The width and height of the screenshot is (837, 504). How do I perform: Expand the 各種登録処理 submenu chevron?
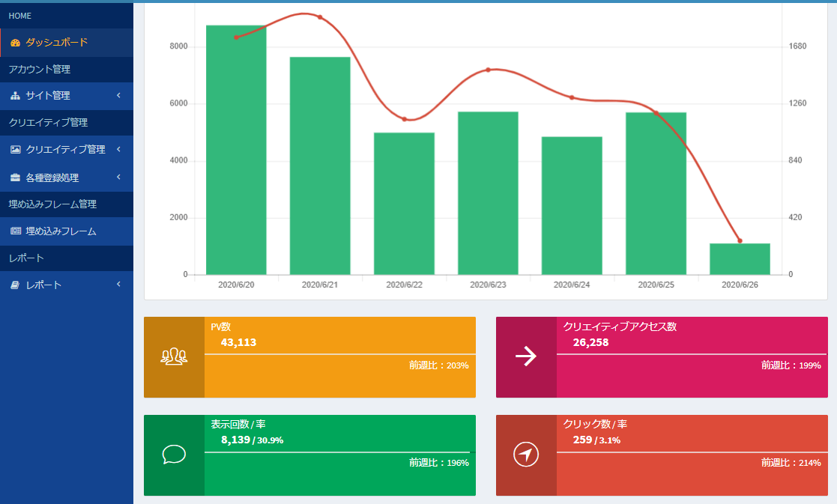[118, 177]
